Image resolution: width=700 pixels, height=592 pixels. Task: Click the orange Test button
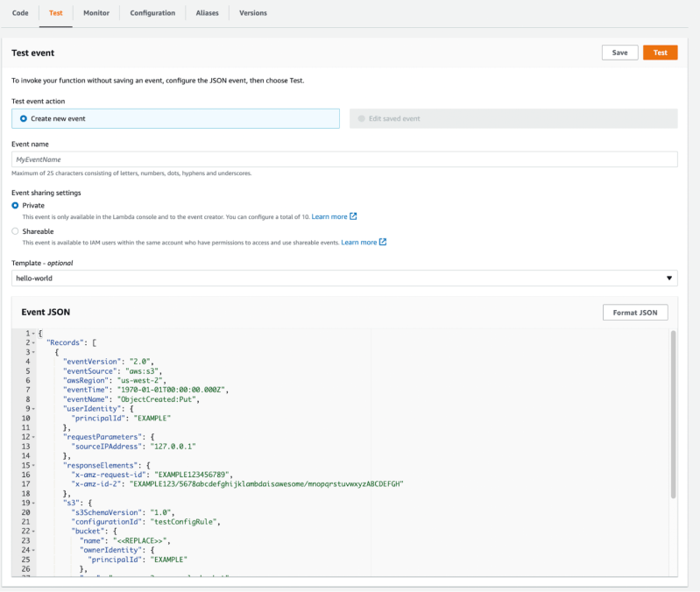tap(661, 53)
